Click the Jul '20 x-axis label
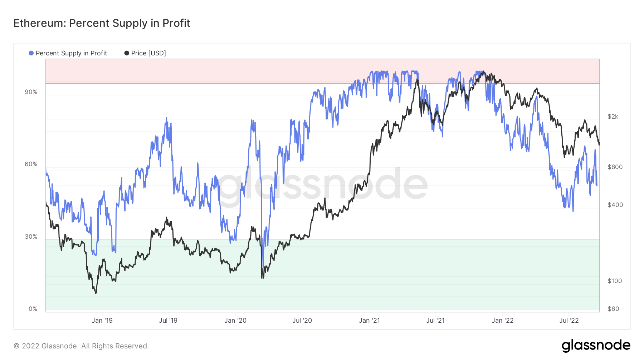644x362 pixels. (x=302, y=321)
